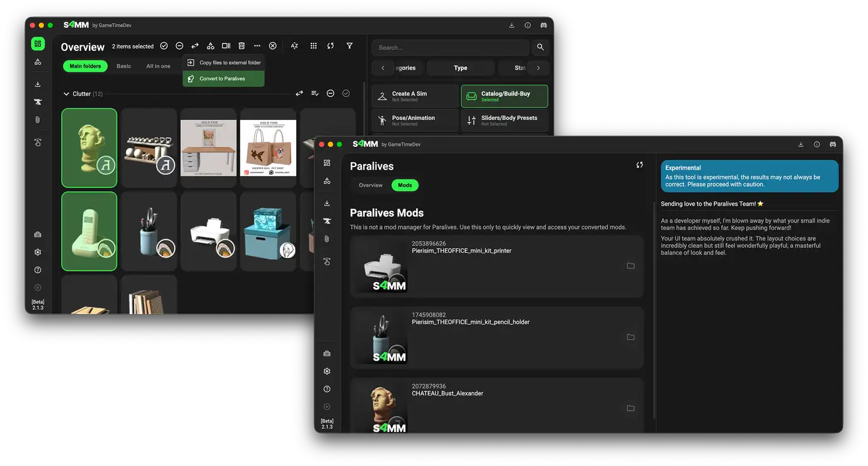Click the swap arrows icon in the Clutter row
The width and height of the screenshot is (868, 466).
pos(299,93)
